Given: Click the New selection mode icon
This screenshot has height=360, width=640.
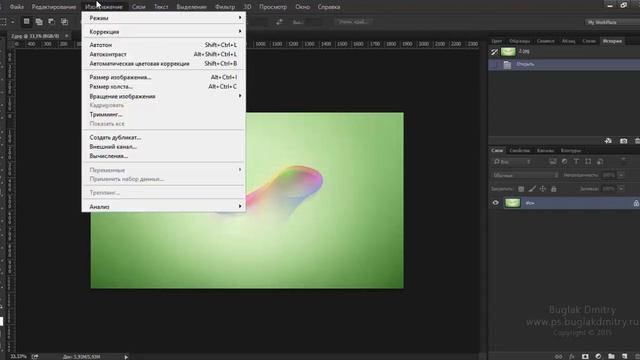Looking at the screenshot, I should (27, 21).
